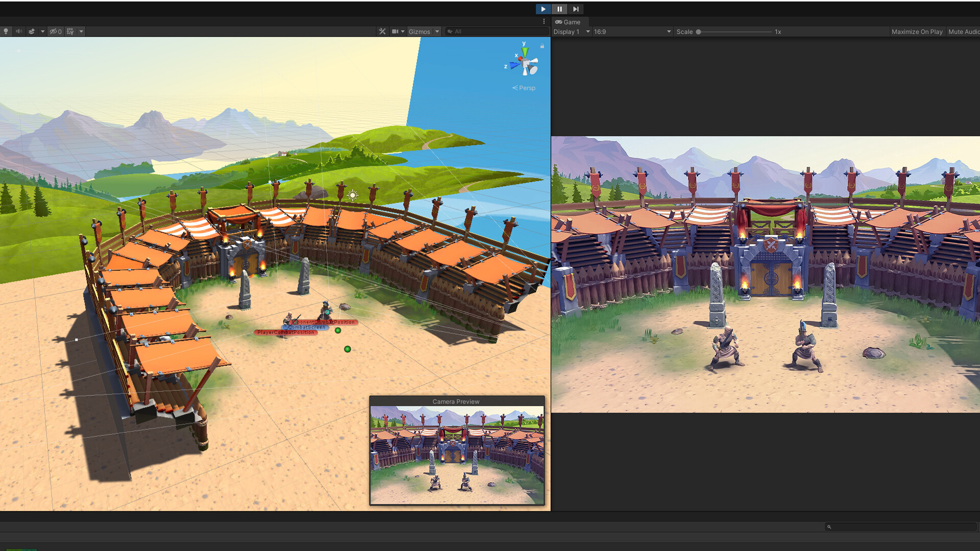Expand the Gizmos dropdown arrow
980x551 pixels.
(437, 32)
